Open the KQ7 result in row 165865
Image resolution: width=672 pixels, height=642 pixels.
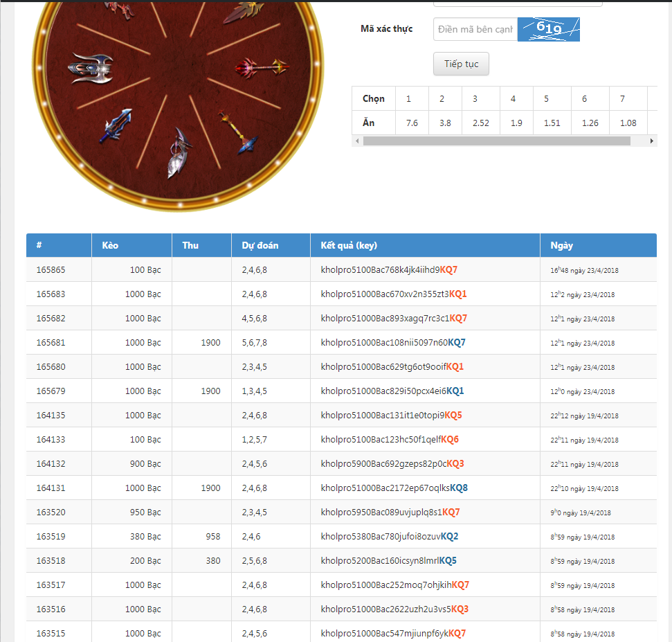click(448, 270)
